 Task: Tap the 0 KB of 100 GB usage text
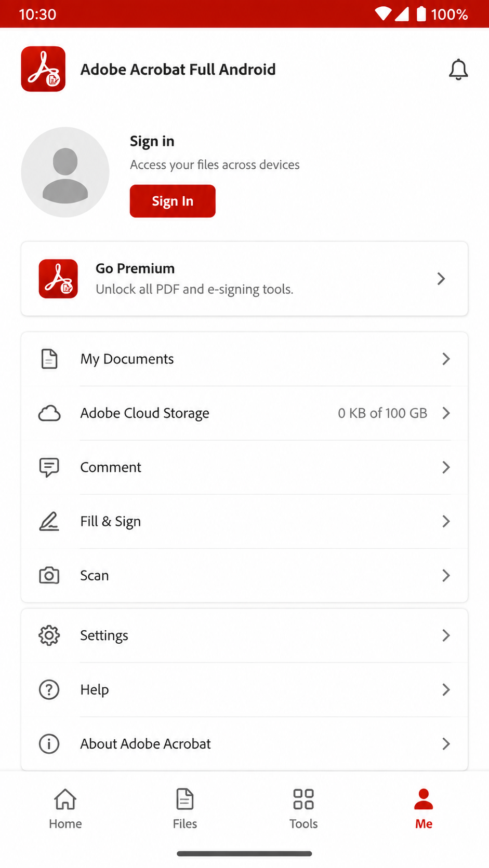tap(382, 413)
